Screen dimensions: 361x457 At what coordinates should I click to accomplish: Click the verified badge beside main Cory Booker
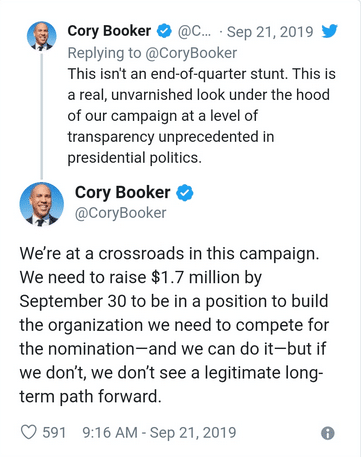[x=184, y=193]
